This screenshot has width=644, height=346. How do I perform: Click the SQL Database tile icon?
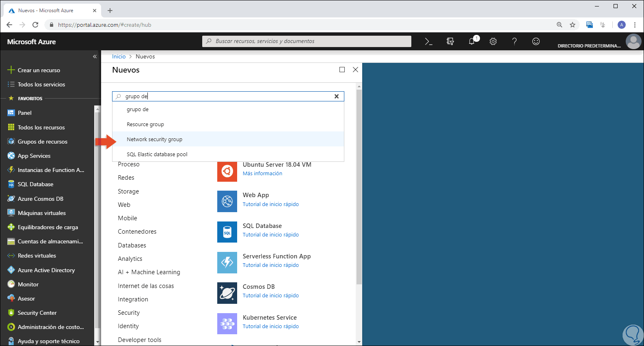click(227, 232)
